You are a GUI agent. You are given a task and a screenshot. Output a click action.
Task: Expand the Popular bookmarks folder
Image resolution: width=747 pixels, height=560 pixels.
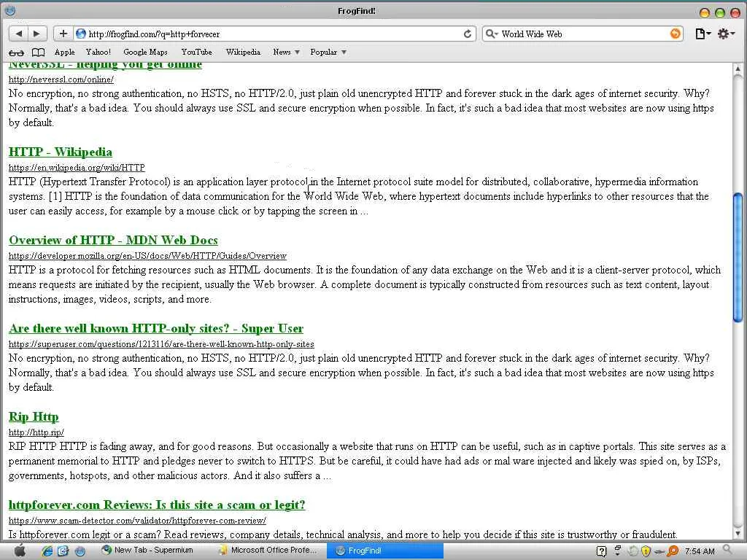[328, 52]
